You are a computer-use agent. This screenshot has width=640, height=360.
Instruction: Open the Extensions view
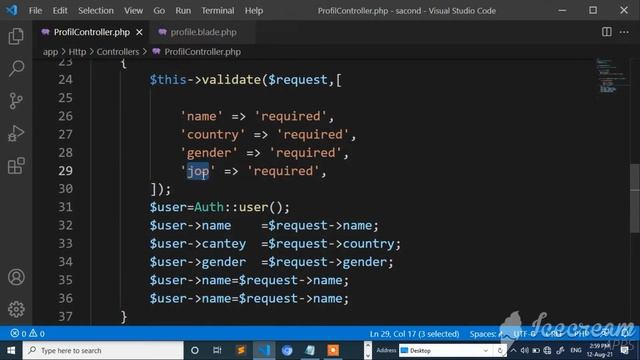tap(16, 166)
